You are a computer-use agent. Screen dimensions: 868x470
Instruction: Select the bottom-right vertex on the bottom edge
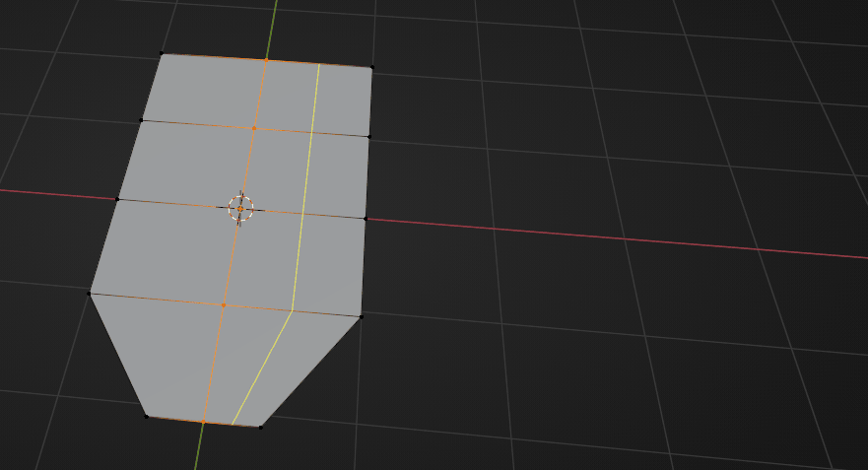tap(260, 427)
